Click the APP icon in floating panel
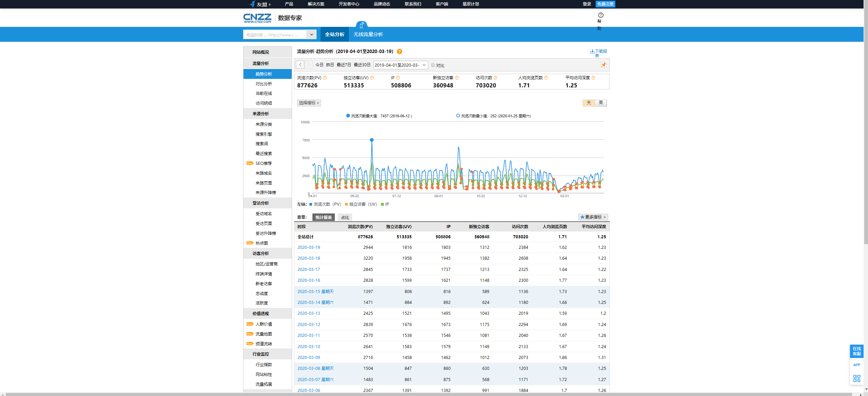This screenshot has height=396, width=868. 856,365
